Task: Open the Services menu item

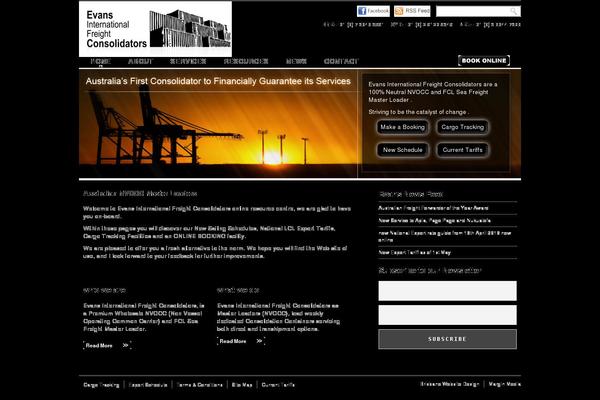Action: tap(188, 61)
